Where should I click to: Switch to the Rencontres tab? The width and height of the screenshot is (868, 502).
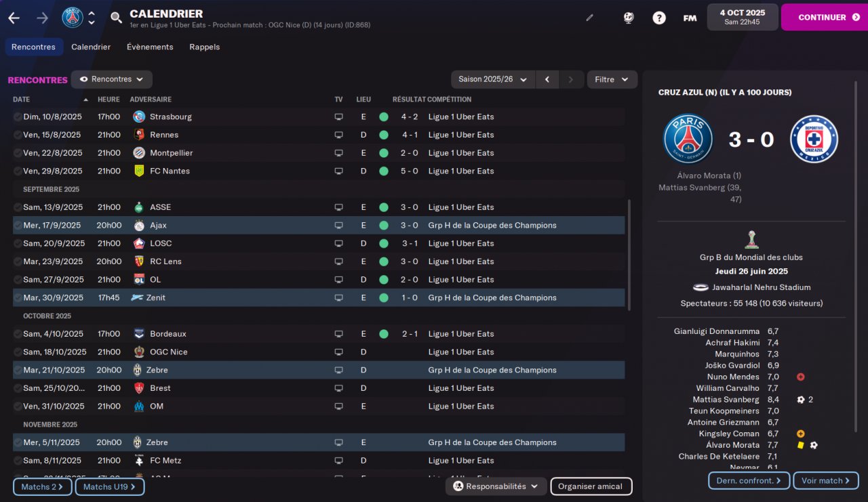click(x=34, y=47)
